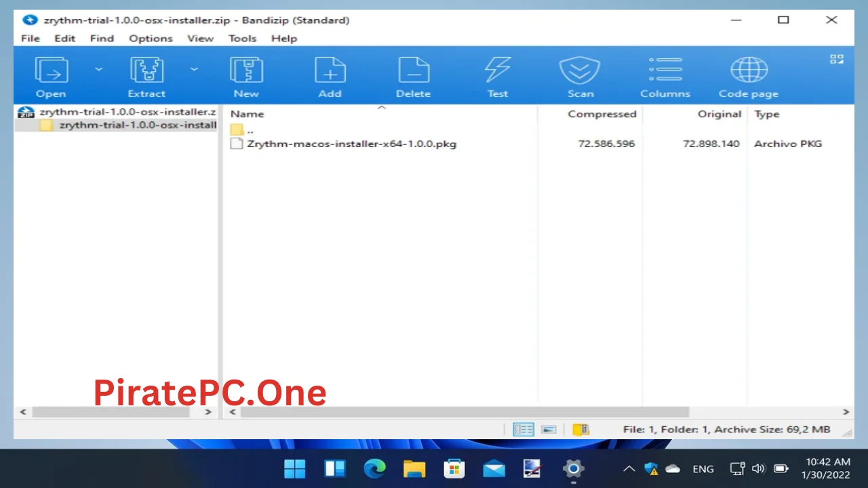Click the OneDrive cloud tray icon
The height and width of the screenshot is (488, 868).
[673, 468]
